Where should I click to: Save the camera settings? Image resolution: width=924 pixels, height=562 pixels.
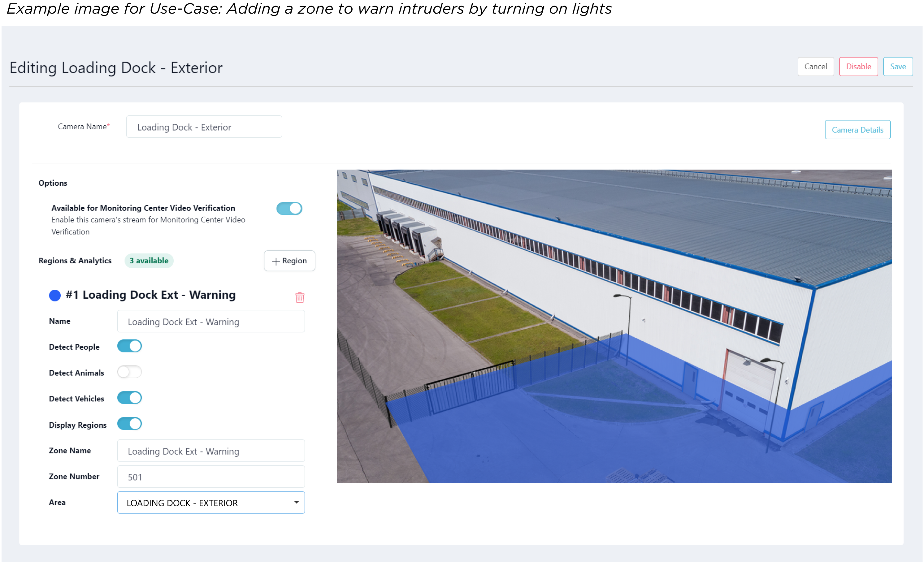[x=898, y=66]
